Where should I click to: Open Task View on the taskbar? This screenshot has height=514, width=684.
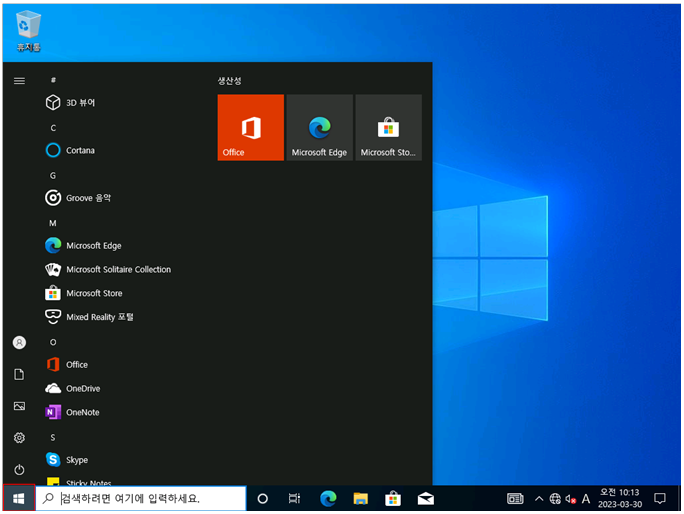(294, 498)
